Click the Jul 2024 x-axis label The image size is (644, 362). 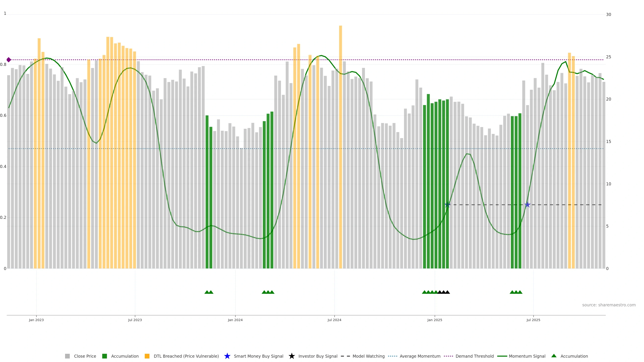[x=334, y=320]
